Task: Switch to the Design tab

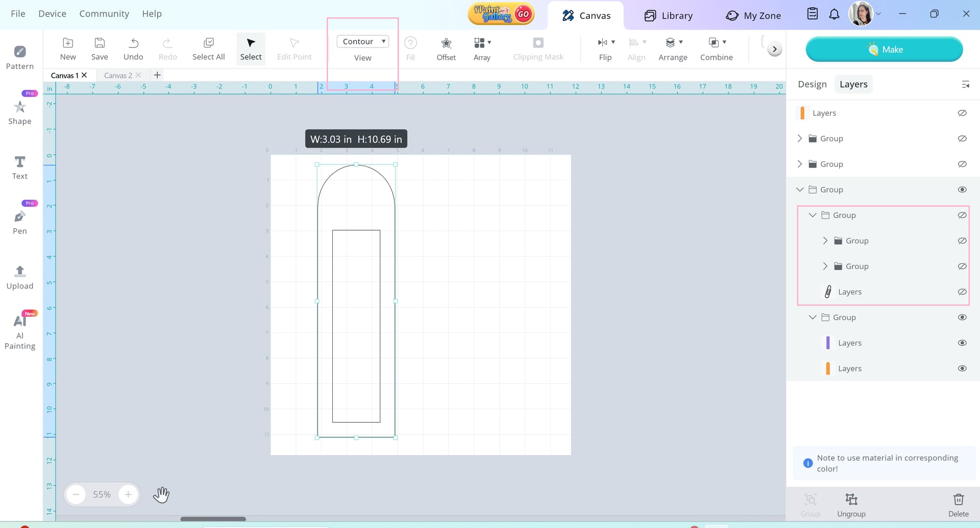Action: point(812,84)
